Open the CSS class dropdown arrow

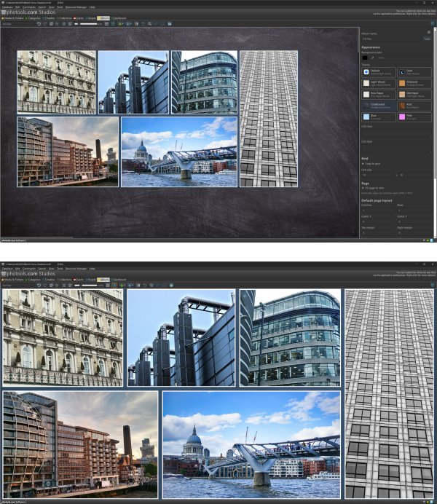pyautogui.click(x=430, y=137)
